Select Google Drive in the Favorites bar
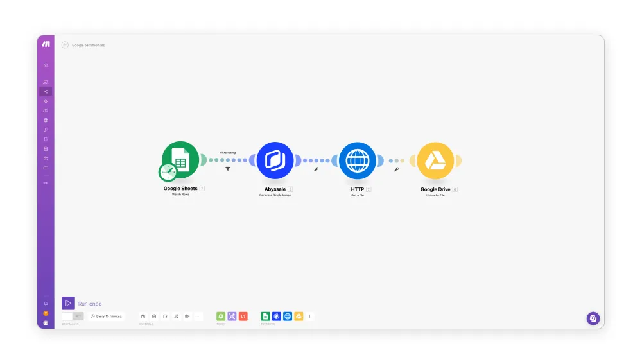This screenshot has width=642, height=364. tap(299, 316)
